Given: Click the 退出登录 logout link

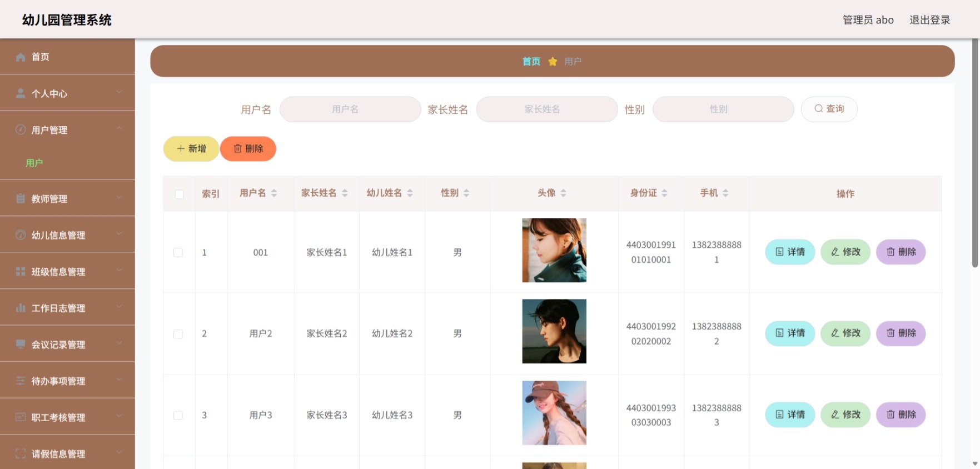Looking at the screenshot, I should coord(930,20).
